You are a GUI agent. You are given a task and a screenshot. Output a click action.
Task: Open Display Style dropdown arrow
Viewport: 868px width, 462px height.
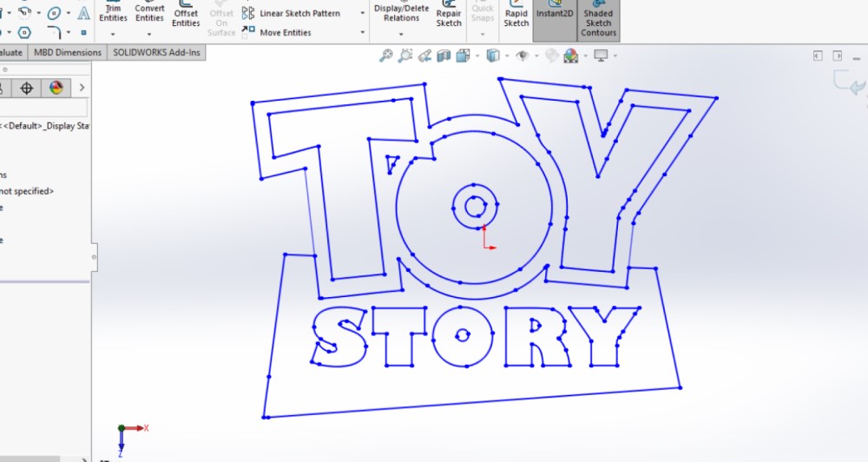click(507, 56)
